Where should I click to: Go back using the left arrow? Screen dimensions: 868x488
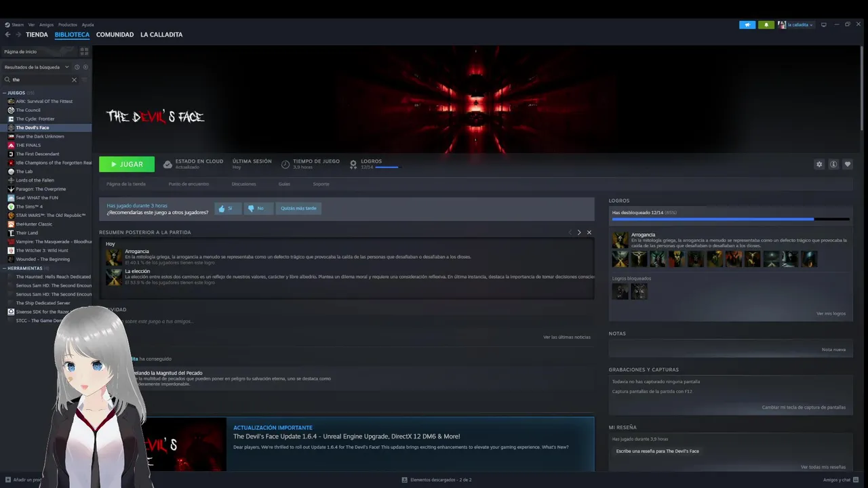pos(7,35)
